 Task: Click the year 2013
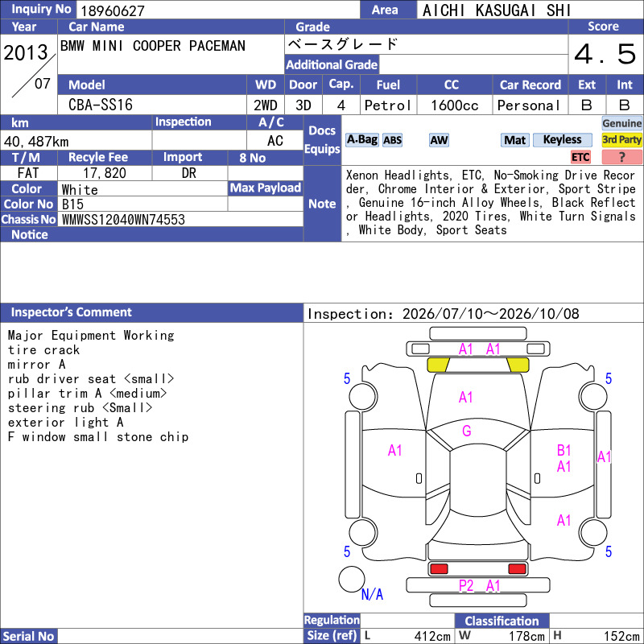click(x=26, y=52)
